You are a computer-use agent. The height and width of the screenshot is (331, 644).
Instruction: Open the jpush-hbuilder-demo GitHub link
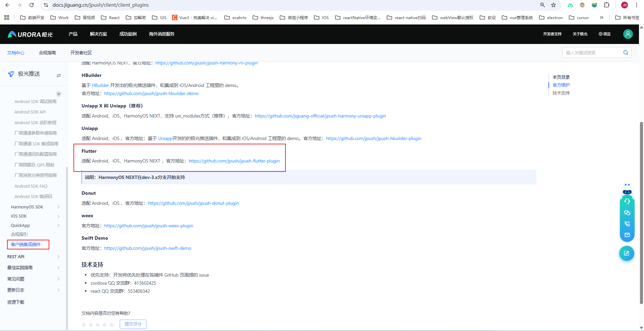pos(151,93)
